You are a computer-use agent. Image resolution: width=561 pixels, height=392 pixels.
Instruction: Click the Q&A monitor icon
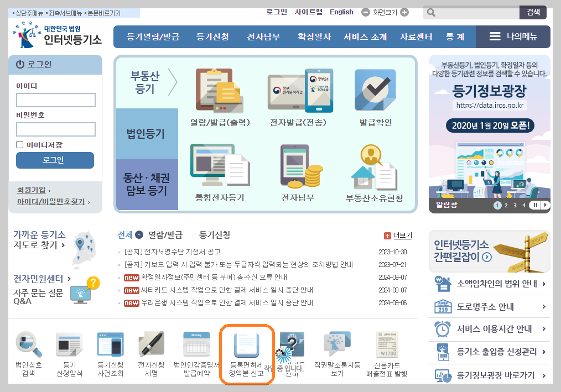85,291
